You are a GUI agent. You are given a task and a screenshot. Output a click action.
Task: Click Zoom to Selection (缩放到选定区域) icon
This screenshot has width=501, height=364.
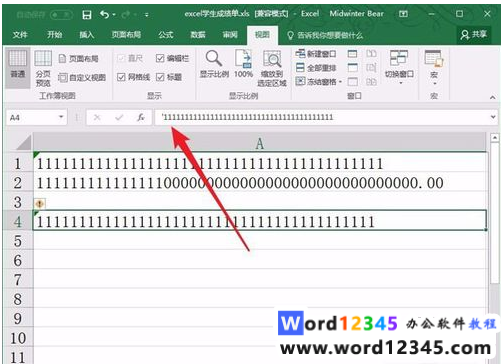pyautogui.click(x=272, y=68)
